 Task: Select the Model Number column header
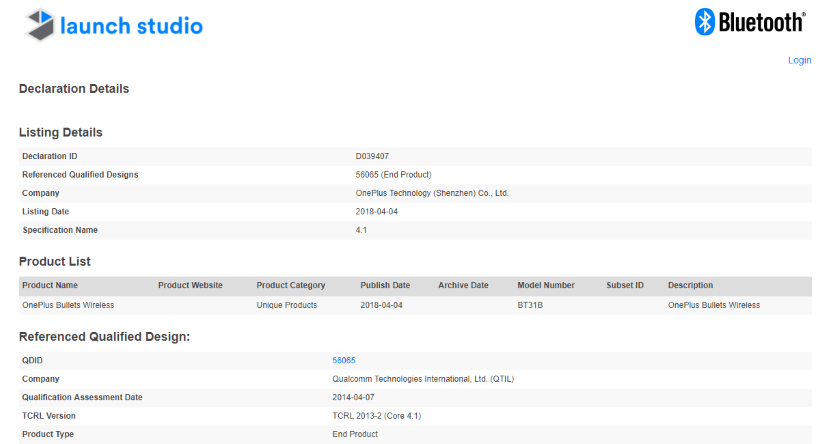[546, 286]
